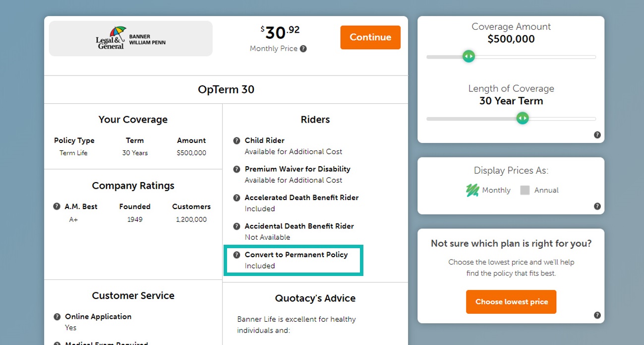Click the $30.92 monthly price
644x345 pixels.
(x=280, y=33)
